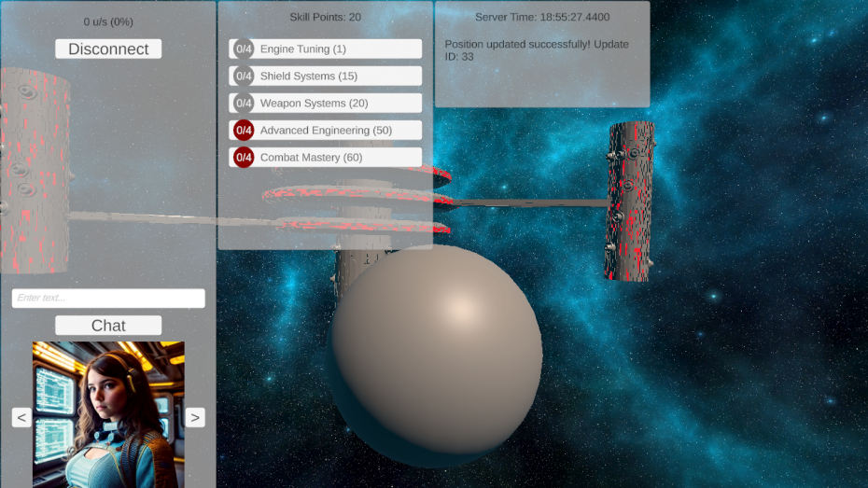Click the 0/4 badge beside Weapon Systems

coord(244,103)
